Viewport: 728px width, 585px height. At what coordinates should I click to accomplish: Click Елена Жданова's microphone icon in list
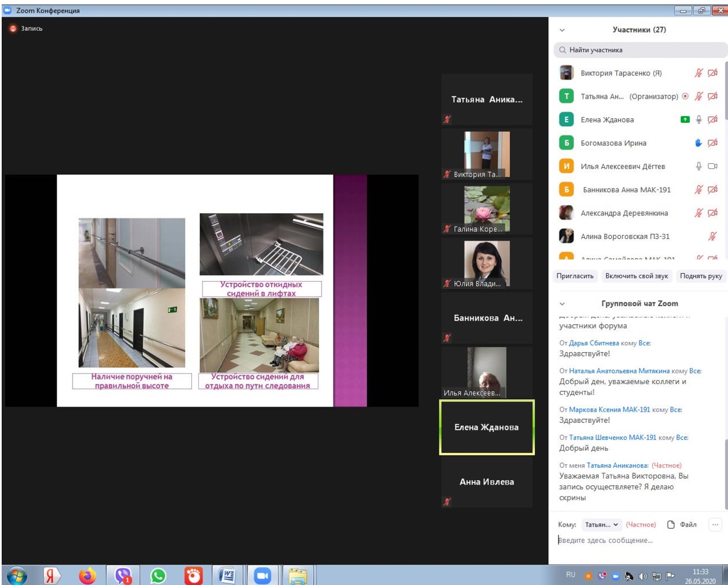699,119
